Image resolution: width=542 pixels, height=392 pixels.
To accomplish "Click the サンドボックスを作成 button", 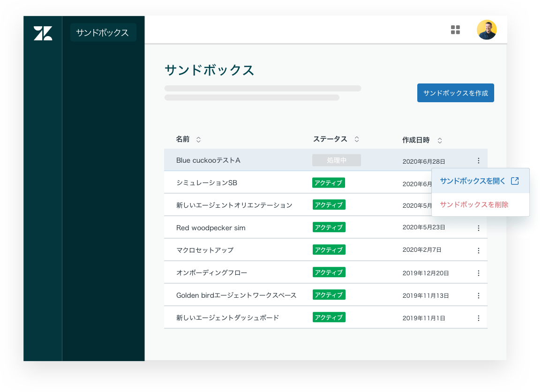I will click(455, 93).
